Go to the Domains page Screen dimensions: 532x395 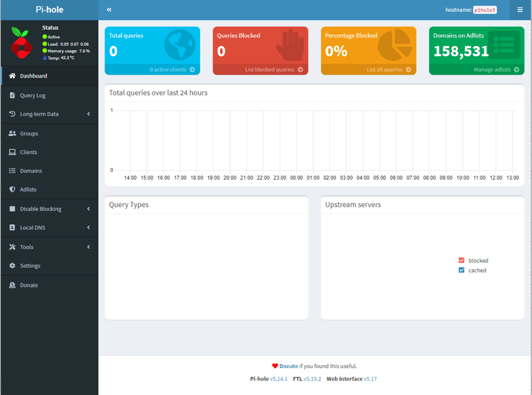pyautogui.click(x=31, y=171)
